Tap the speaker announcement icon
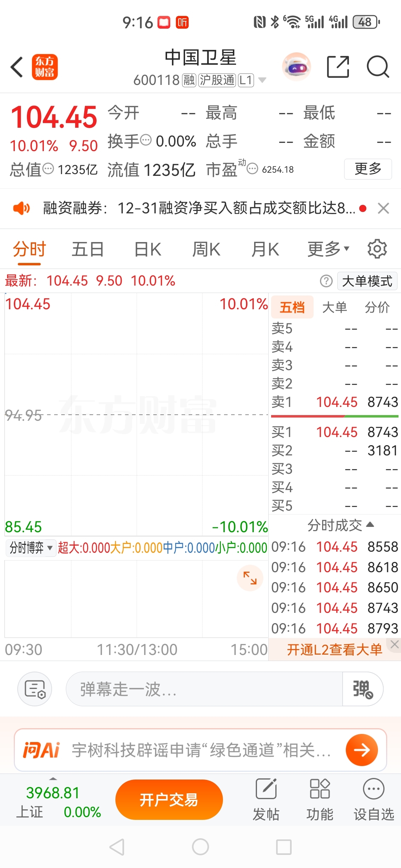This screenshot has width=401, height=868. click(22, 208)
